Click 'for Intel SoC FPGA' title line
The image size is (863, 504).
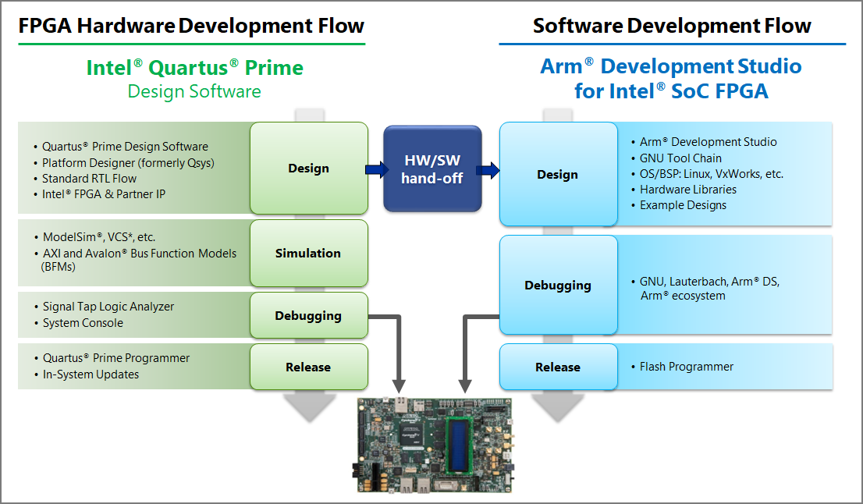(671, 91)
